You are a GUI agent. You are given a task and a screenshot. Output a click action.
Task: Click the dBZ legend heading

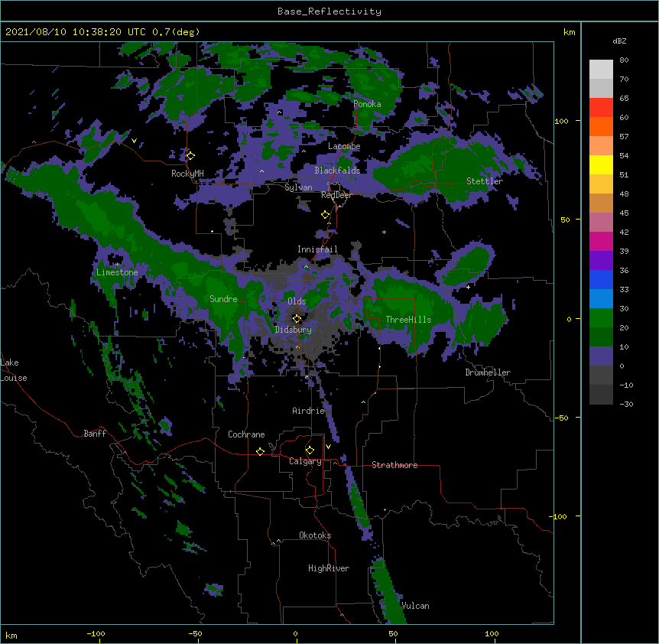click(x=619, y=41)
